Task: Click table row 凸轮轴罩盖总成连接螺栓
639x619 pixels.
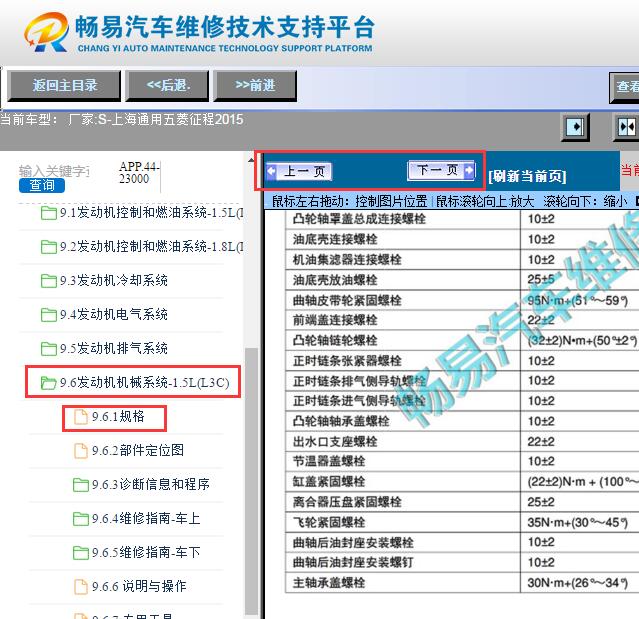Action: (462, 219)
